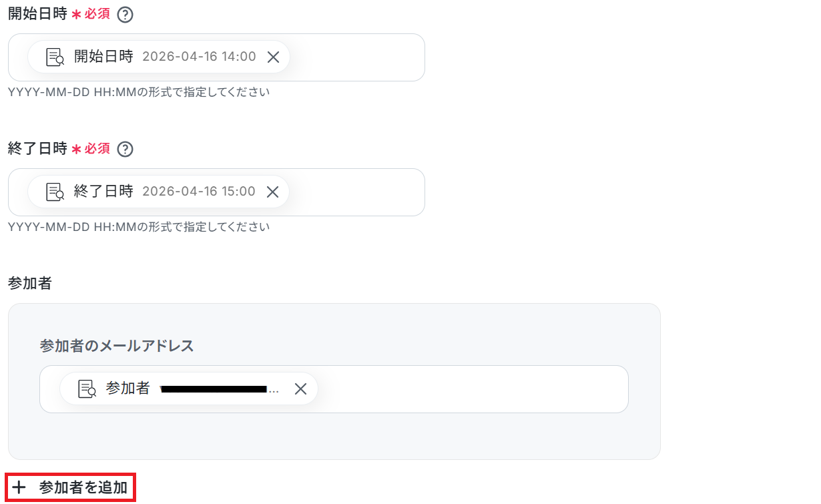Click the 参加者 section heading
The height and width of the screenshot is (504, 821).
tap(30, 283)
